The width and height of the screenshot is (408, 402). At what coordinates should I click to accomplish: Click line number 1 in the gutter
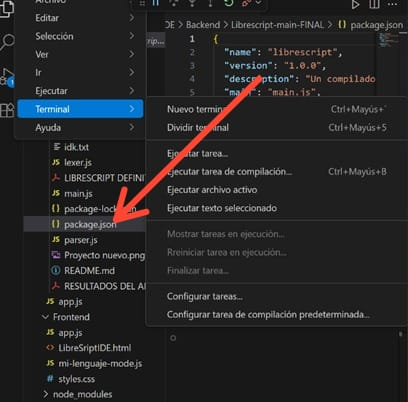(192, 39)
